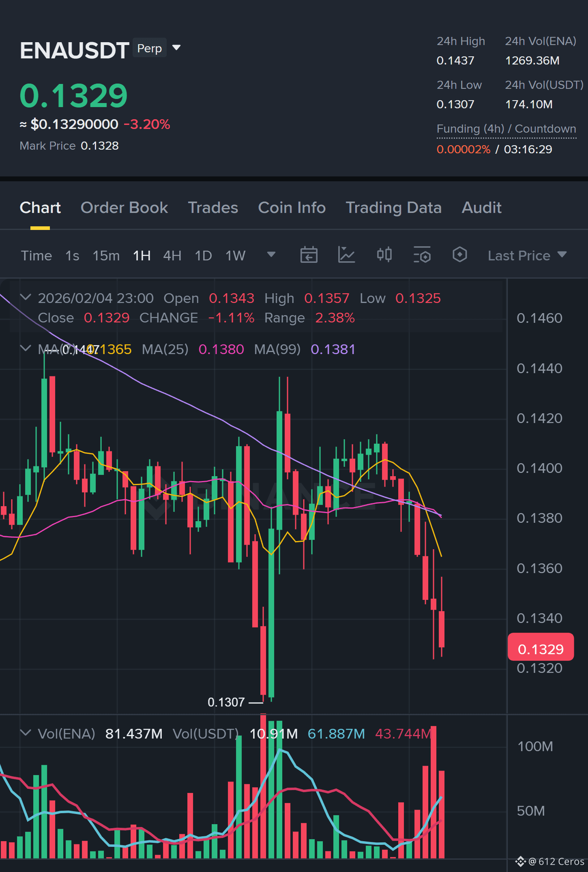Click the Funding (4h) / Countdown link

(x=506, y=129)
